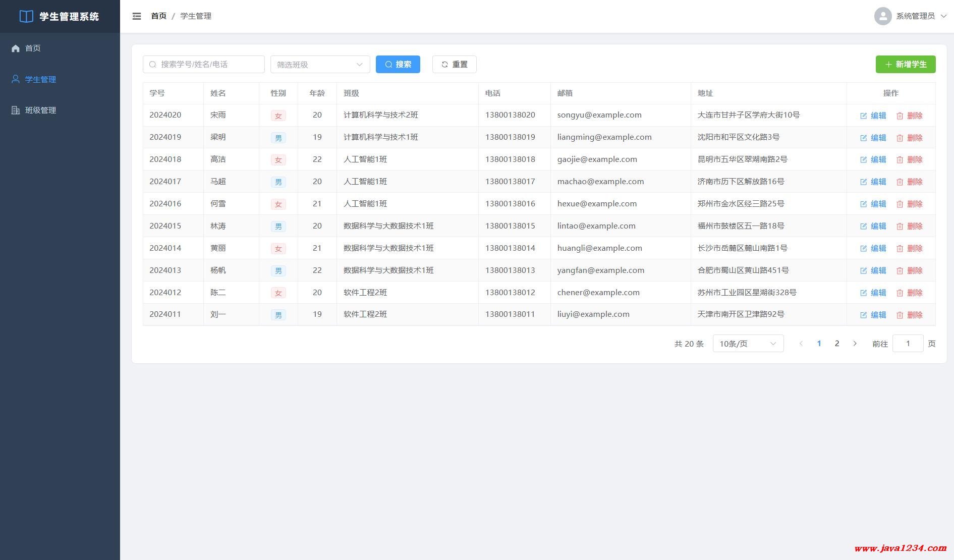
Task: Click the home icon in the sidebar
Action: pyautogui.click(x=16, y=48)
